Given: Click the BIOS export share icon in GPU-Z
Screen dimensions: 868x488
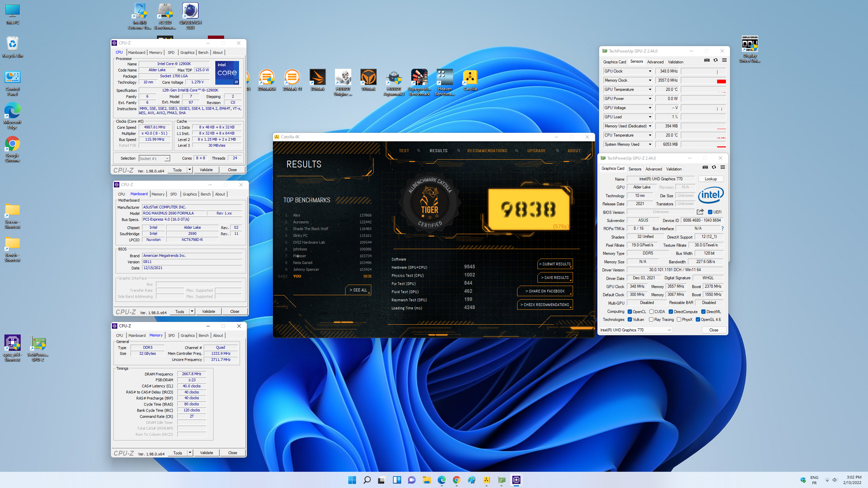Looking at the screenshot, I should click(x=700, y=212).
